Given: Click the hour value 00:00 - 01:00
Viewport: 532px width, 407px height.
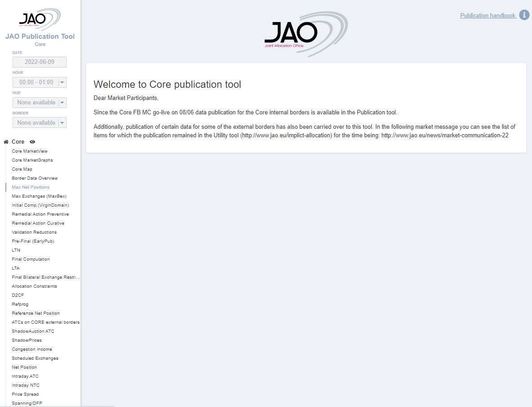Looking at the screenshot, I should 36,82.
